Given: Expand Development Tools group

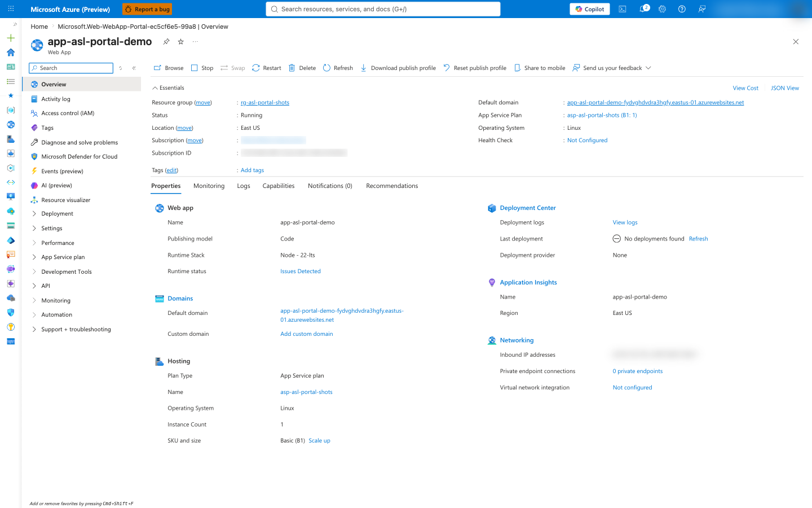Looking at the screenshot, I should pyautogui.click(x=82, y=272).
